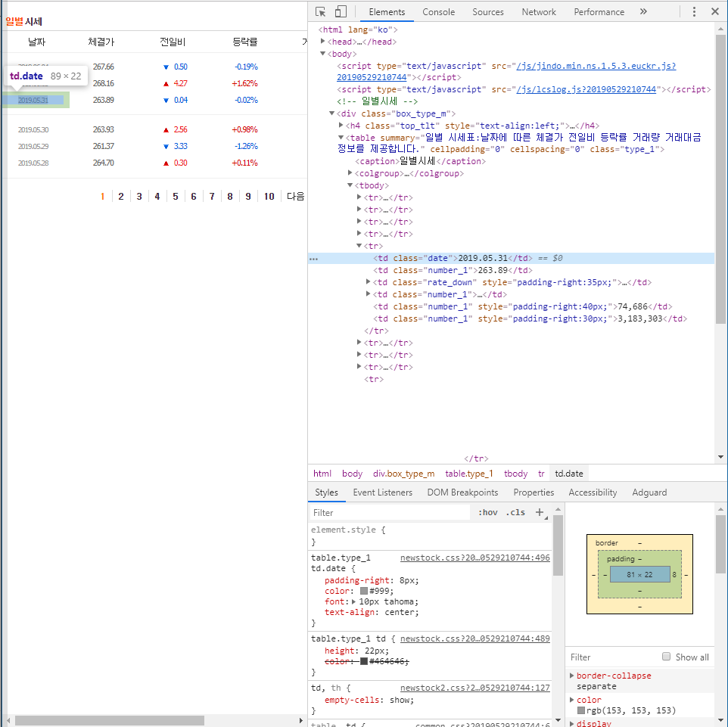Viewport: 728px width, 727px height.
Task: Select div.box_type_m in breadcrumb
Action: 403,474
